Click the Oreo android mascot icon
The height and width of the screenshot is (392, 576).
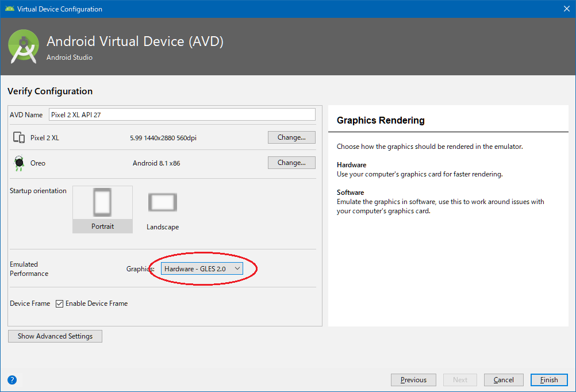tap(19, 163)
